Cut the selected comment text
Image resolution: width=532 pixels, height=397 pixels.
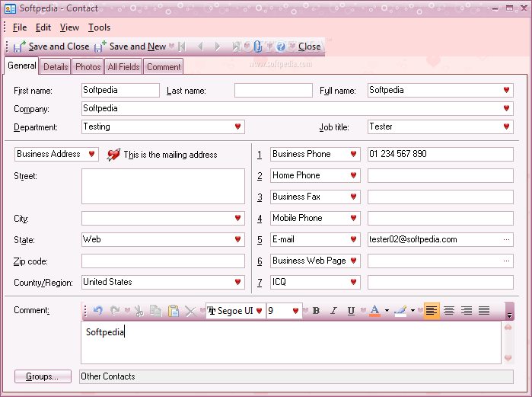coord(139,311)
